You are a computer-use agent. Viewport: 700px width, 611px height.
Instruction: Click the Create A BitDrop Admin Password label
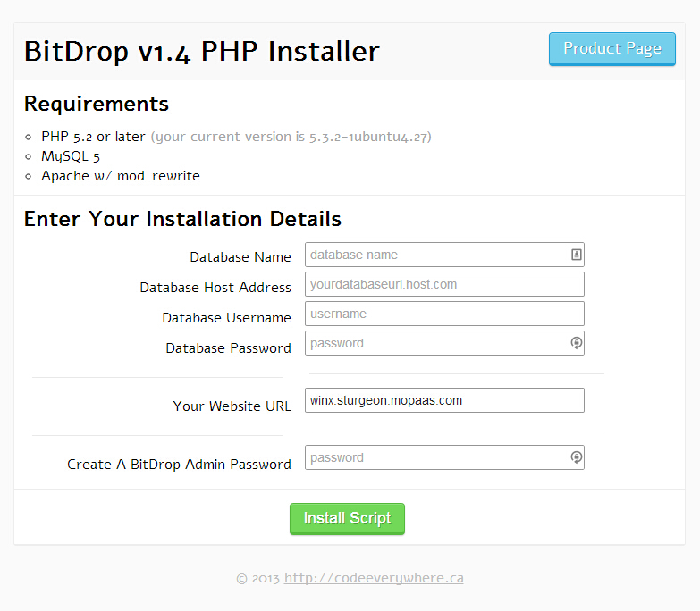[179, 465]
